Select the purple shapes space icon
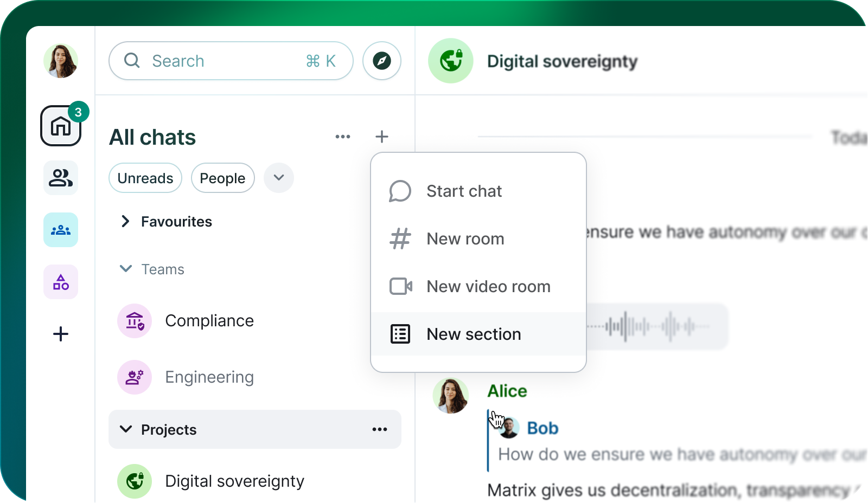 click(x=61, y=282)
